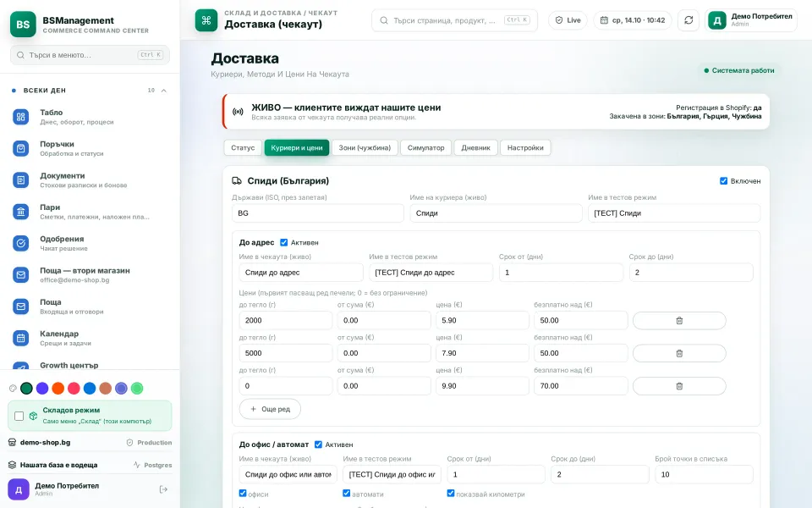Image resolution: width=812 pixels, height=508 pixels.
Task: Enable the Складов режим checkbox
Action: 19,416
